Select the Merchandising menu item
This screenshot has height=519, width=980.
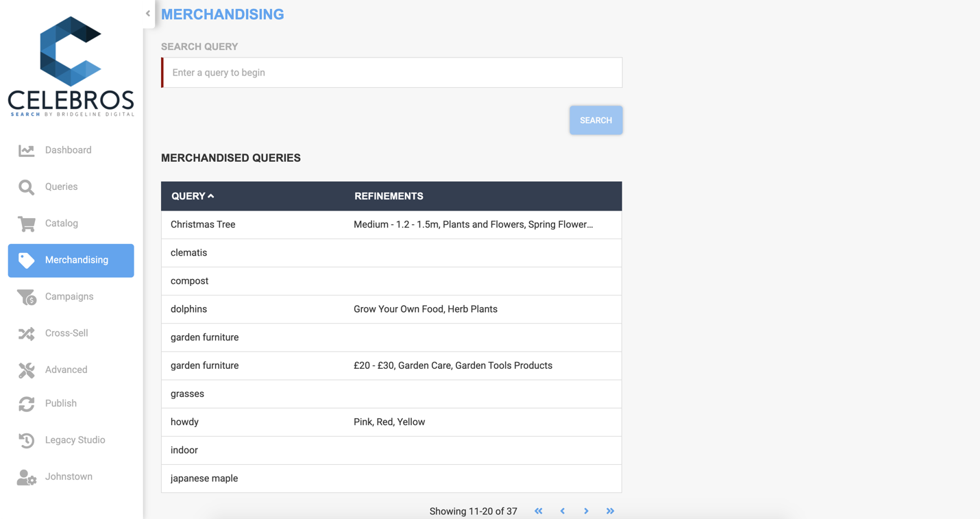(71, 261)
